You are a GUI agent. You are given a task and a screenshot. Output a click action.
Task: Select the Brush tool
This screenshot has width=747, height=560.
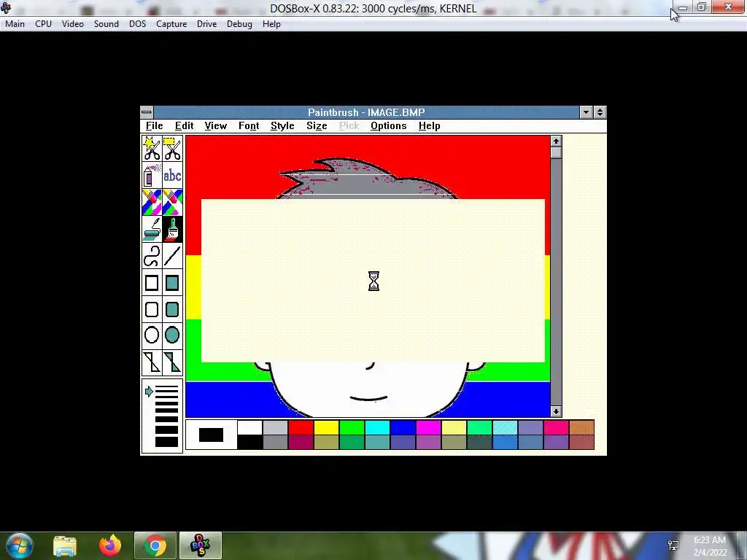(172, 229)
